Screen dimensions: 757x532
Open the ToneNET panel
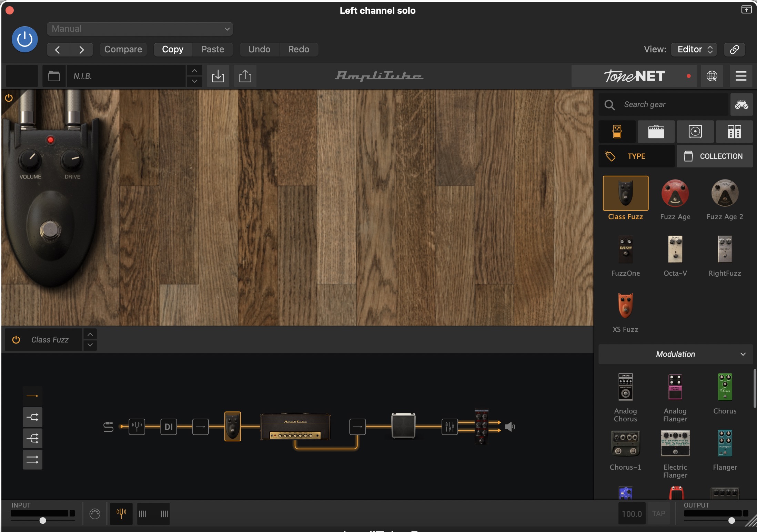coord(634,76)
